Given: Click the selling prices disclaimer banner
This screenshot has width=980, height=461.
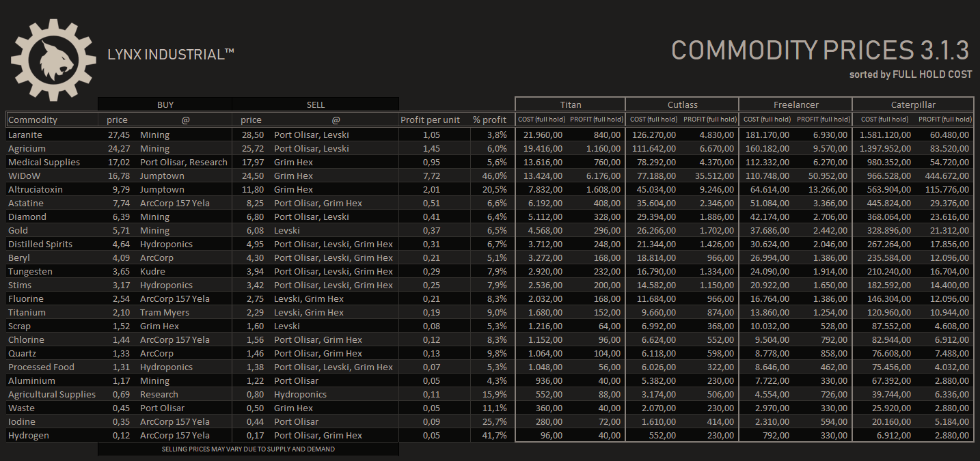Looking at the screenshot, I should pyautogui.click(x=249, y=449).
